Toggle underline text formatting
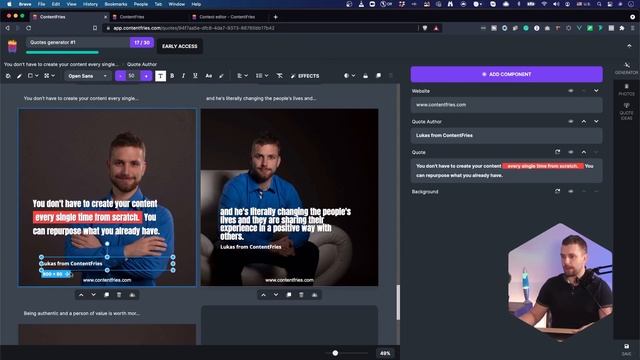 point(195,76)
